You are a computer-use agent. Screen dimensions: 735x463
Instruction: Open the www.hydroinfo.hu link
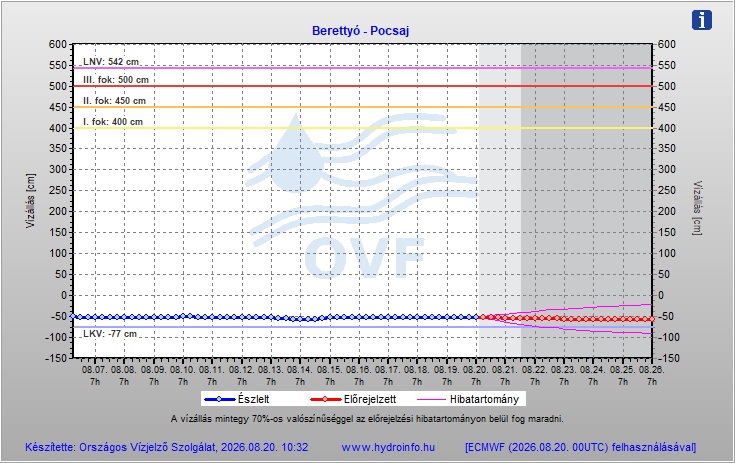(388, 447)
